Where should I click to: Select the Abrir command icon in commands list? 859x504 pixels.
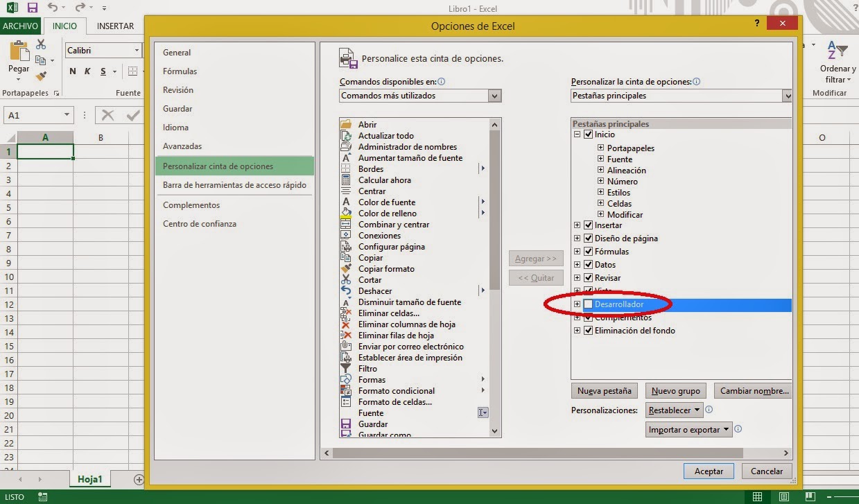(x=347, y=124)
